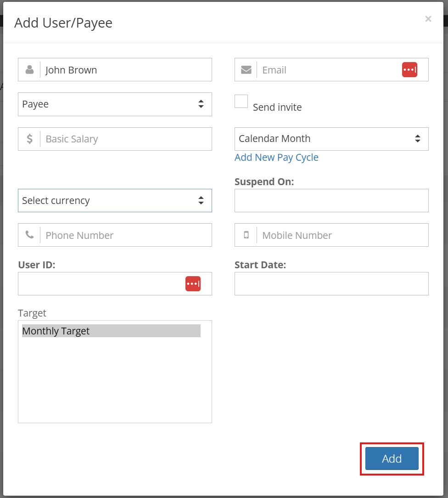This screenshot has width=448, height=498.
Task: Focus the Phone Number field
Action: 126,235
